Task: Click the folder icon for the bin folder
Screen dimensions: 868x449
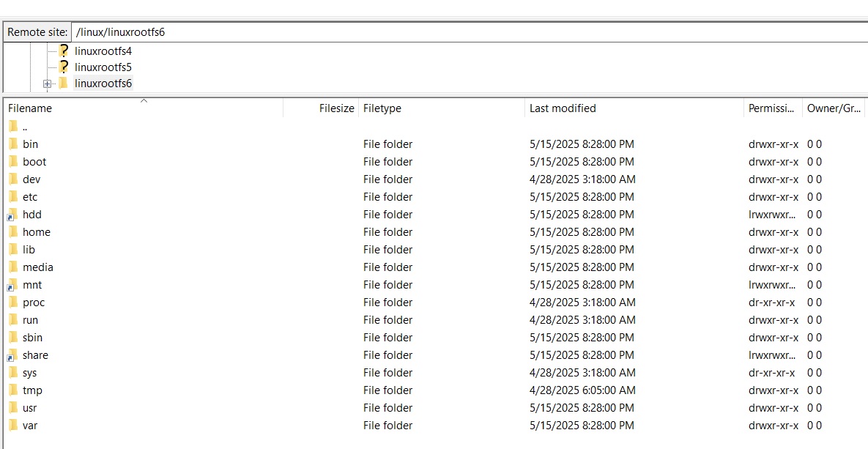Action: (x=13, y=144)
